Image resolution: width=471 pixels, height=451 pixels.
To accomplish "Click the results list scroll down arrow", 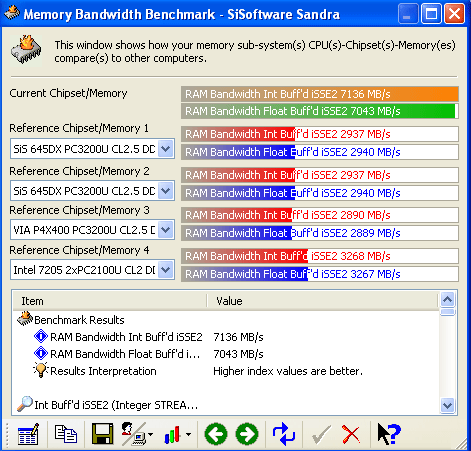I will (x=447, y=406).
